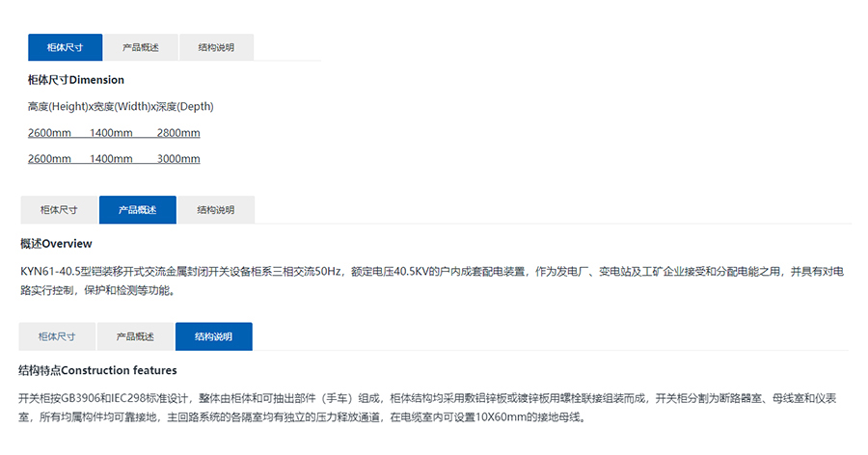Switch to the 柜体尺寸 tab above Construction features

coord(57,336)
